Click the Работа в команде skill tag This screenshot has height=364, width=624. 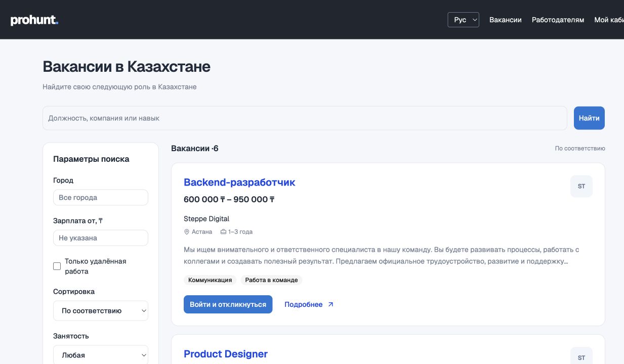coord(272,280)
